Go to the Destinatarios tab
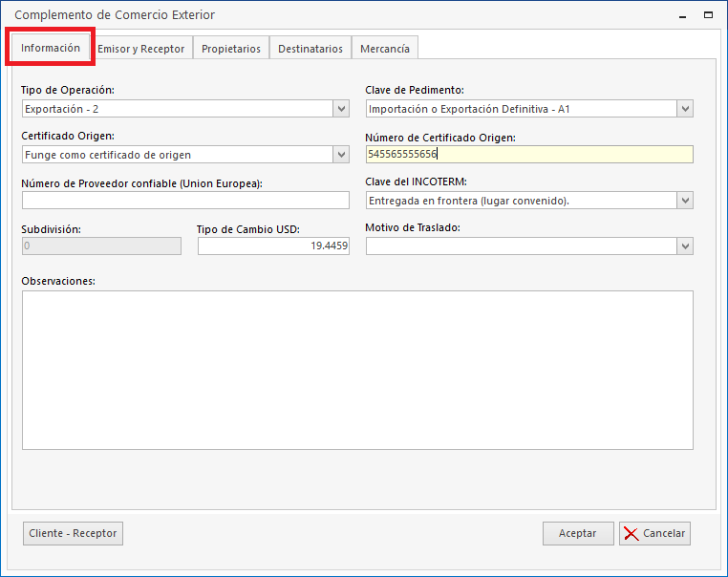 [310, 49]
